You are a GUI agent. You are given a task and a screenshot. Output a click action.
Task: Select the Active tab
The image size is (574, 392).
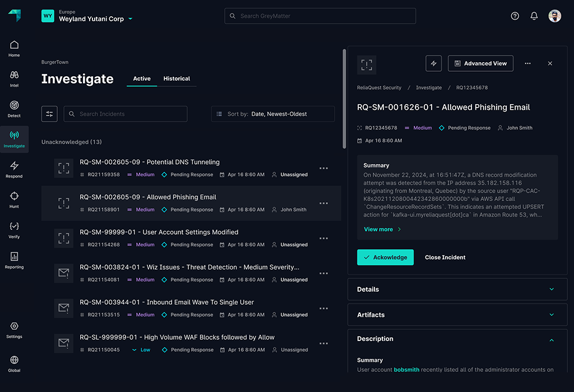click(142, 78)
